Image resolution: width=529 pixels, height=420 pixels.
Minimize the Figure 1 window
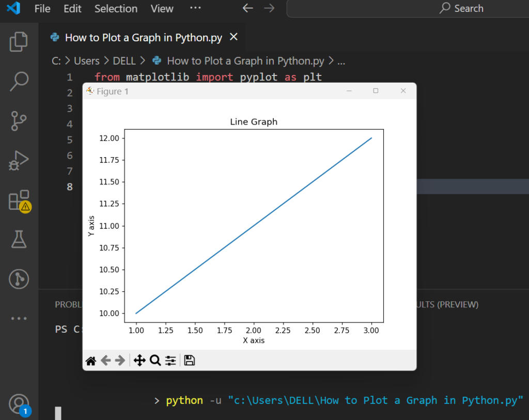click(349, 91)
